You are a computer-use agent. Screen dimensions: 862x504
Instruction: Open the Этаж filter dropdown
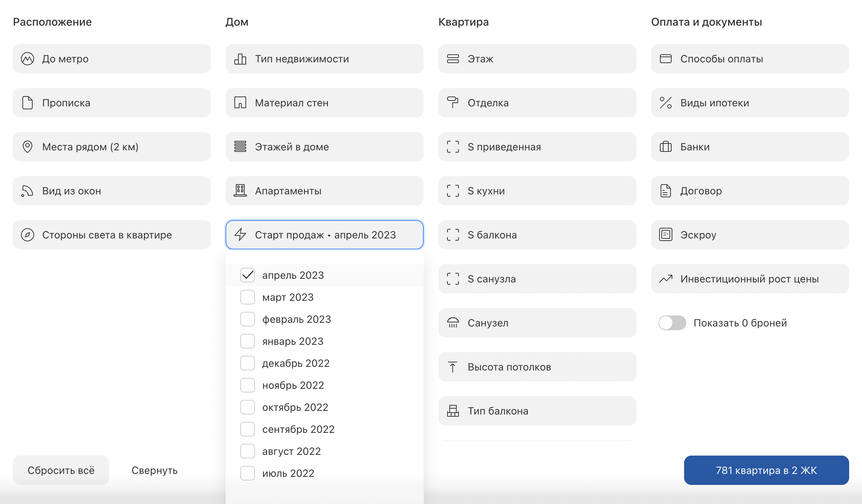click(x=537, y=59)
